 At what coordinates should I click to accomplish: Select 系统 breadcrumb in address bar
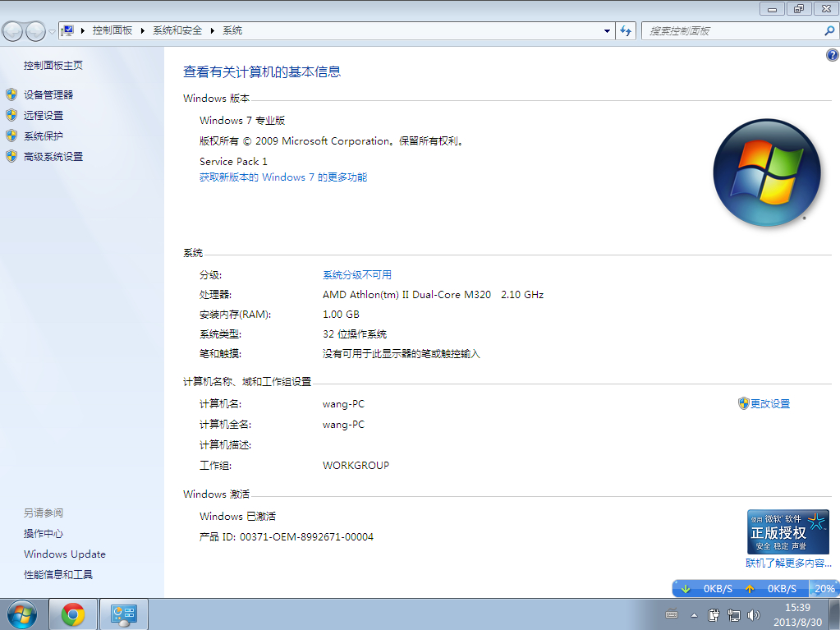click(232, 30)
